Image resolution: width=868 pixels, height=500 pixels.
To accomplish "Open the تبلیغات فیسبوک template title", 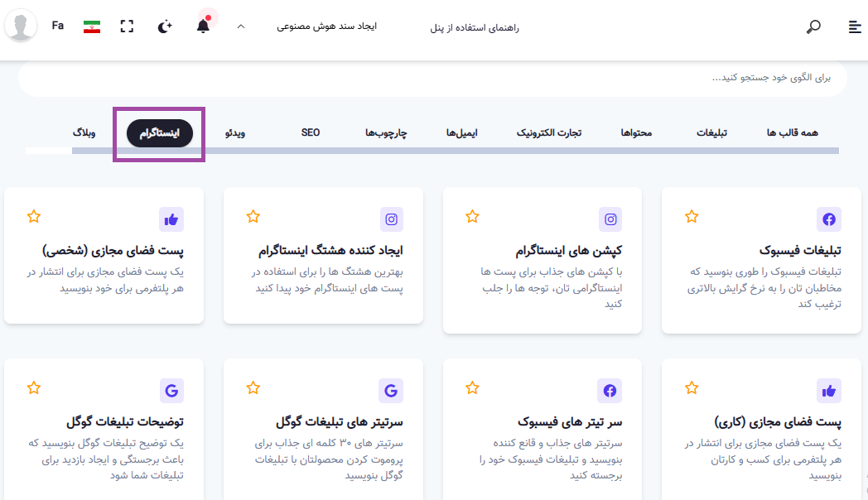I will click(x=800, y=251).
